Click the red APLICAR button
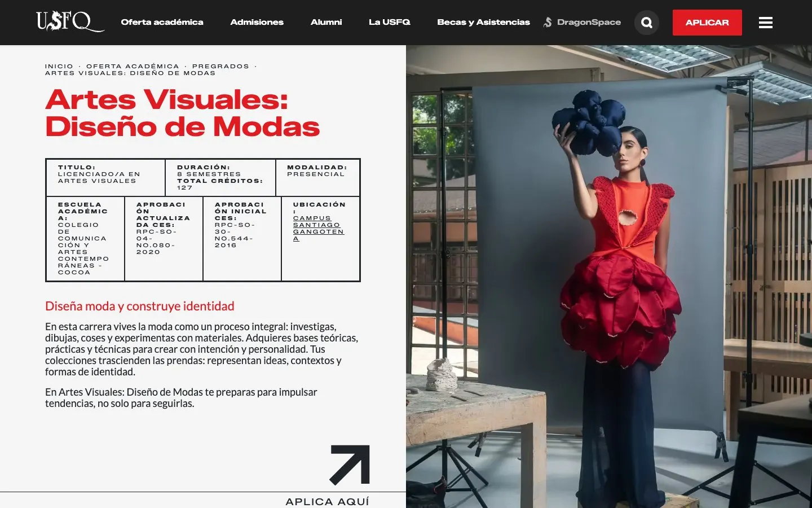The image size is (812, 508). [x=707, y=23]
